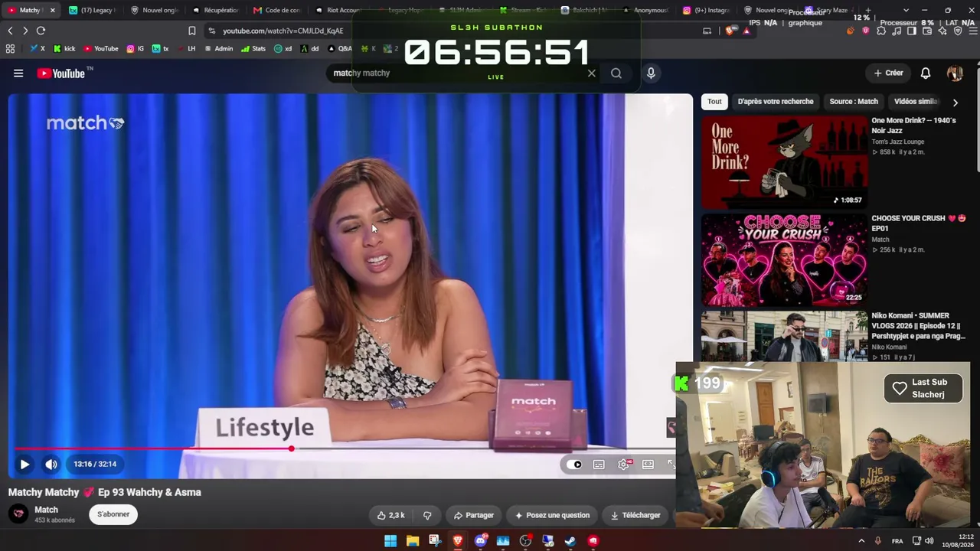Image resolution: width=980 pixels, height=551 pixels.
Task: Click the progress bar scrubber dot
Action: pos(292,448)
